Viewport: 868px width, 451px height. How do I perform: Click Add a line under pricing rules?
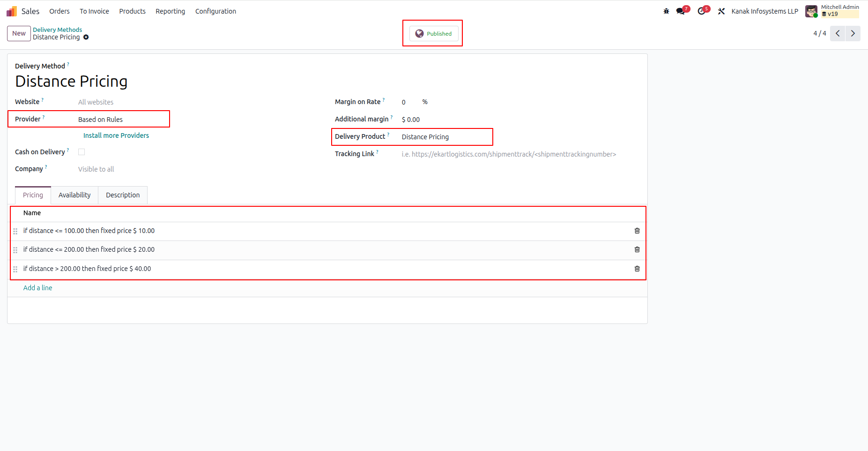tap(37, 287)
